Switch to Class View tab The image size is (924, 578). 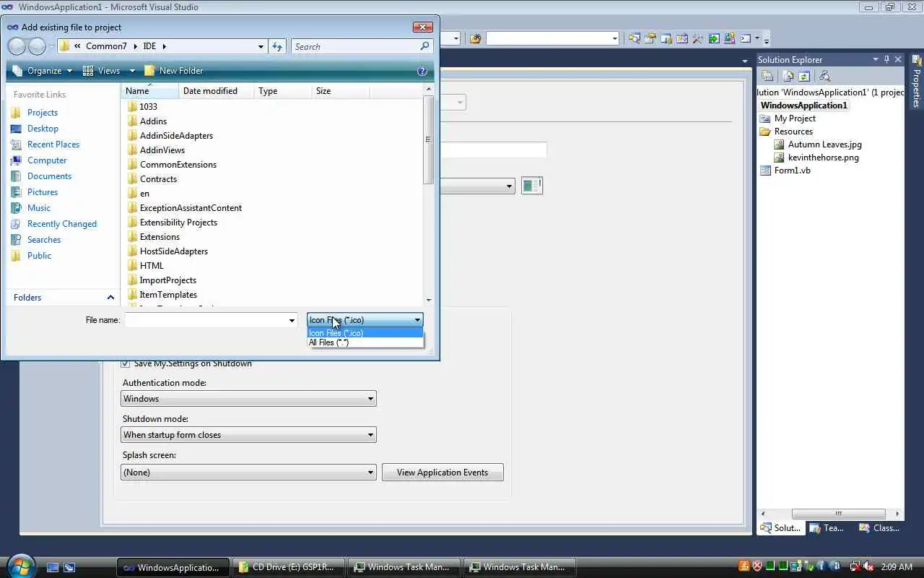click(879, 528)
